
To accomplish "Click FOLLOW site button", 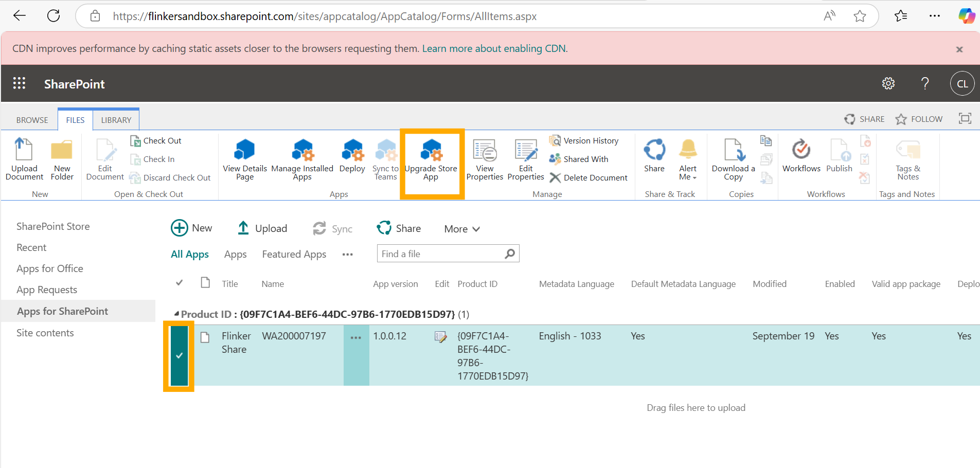I will (x=919, y=119).
